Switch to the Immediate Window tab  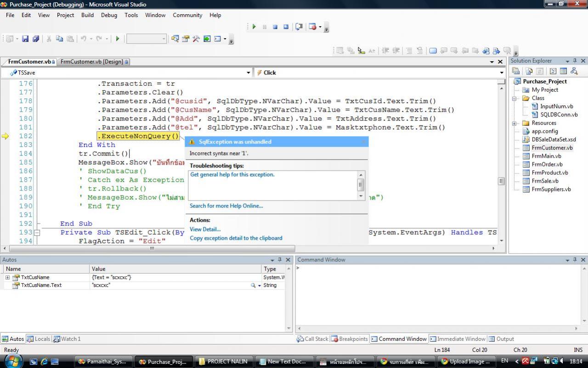[x=458, y=339]
